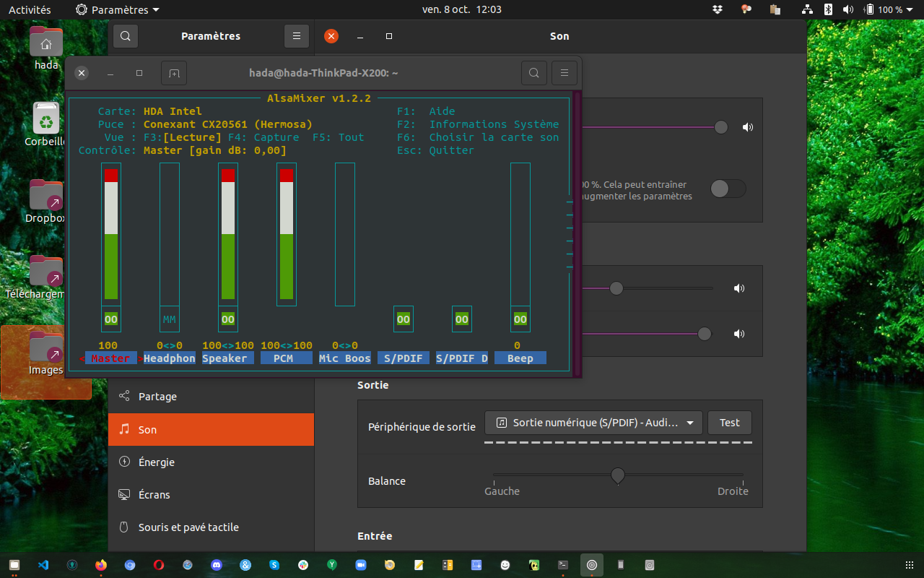The height and width of the screenshot is (578, 924).
Task: Click the Master channel label
Action: 111,358
